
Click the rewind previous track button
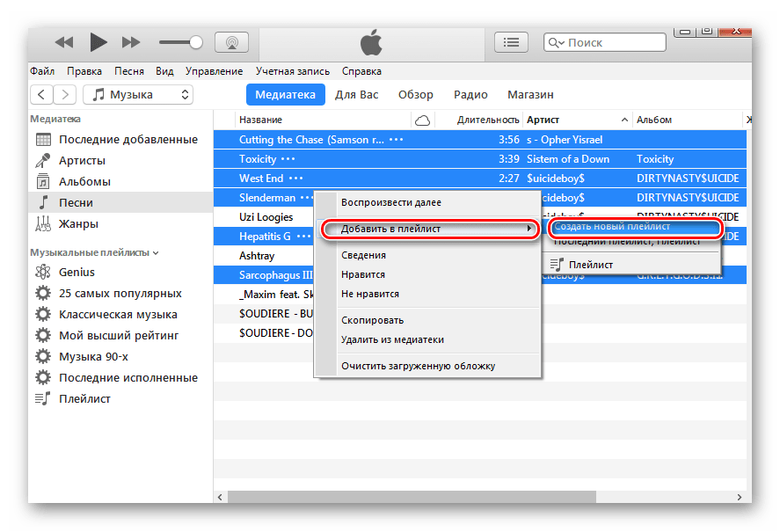click(64, 42)
